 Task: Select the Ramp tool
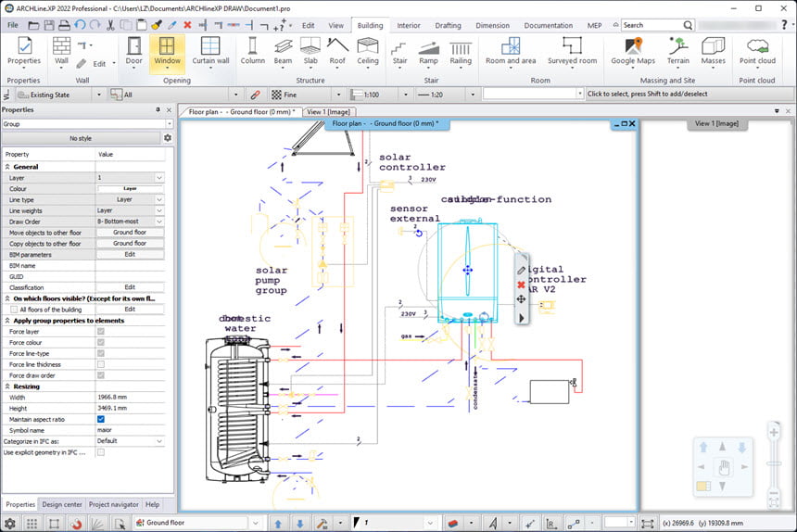click(428, 52)
